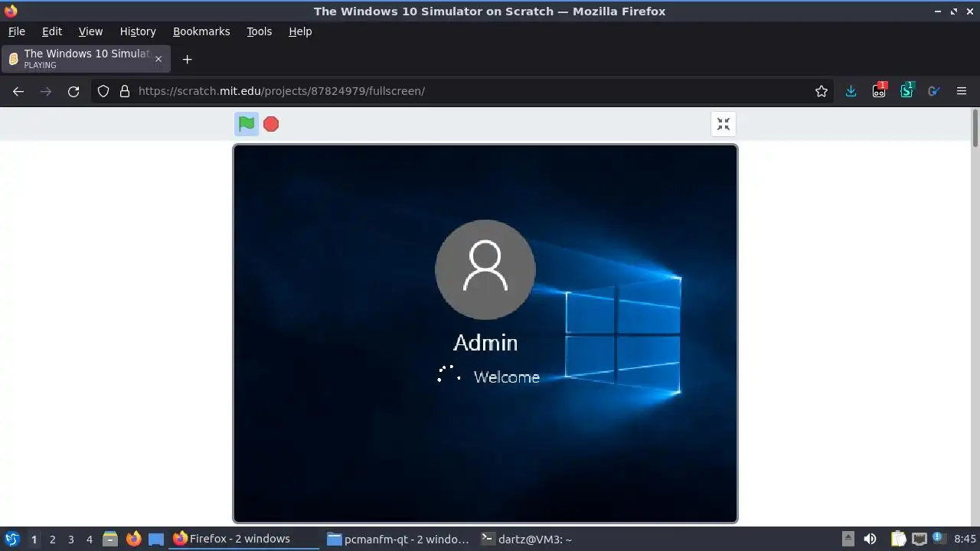Click the spinning loading dots indicator
Viewport: 980px width, 551px height.
click(449, 374)
